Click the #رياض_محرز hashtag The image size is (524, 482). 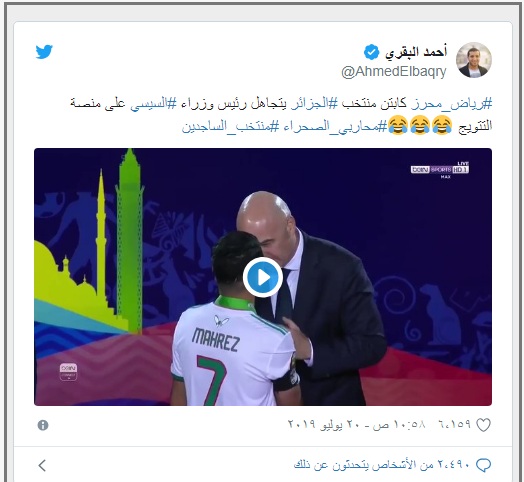(x=451, y=104)
